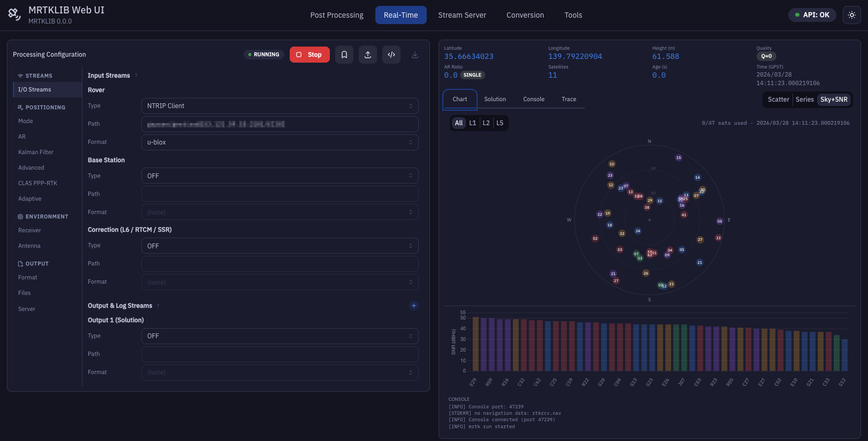Click the Base Station Path input field
Image resolution: width=868 pixels, height=441 pixels.
(x=280, y=194)
